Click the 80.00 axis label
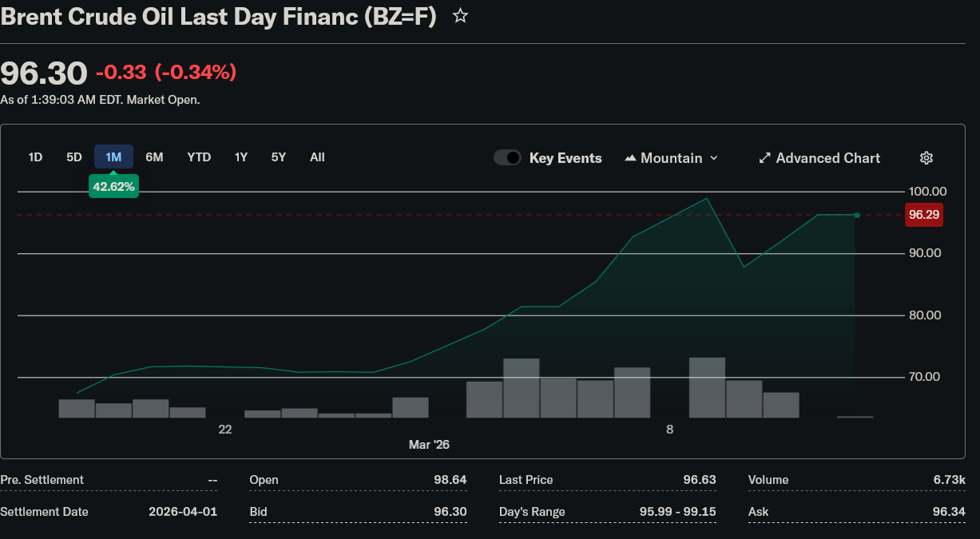Viewport: 980px width, 539px height. 925,315
